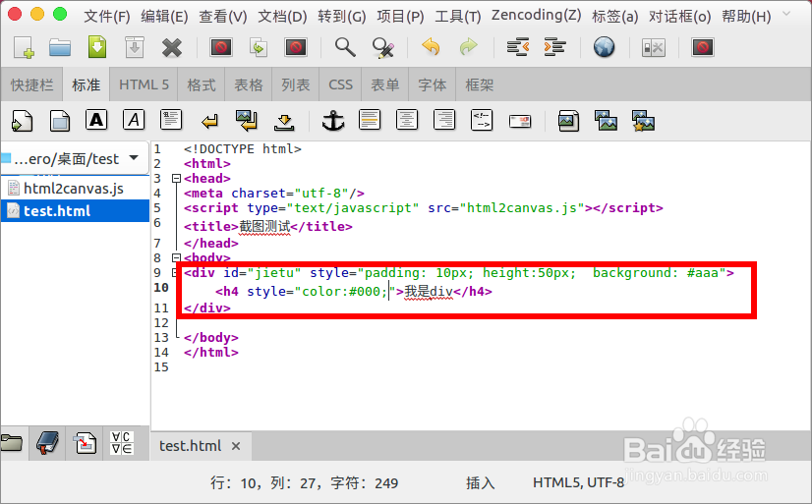Open a file with the folder icon
812x504 pixels.
click(60, 47)
